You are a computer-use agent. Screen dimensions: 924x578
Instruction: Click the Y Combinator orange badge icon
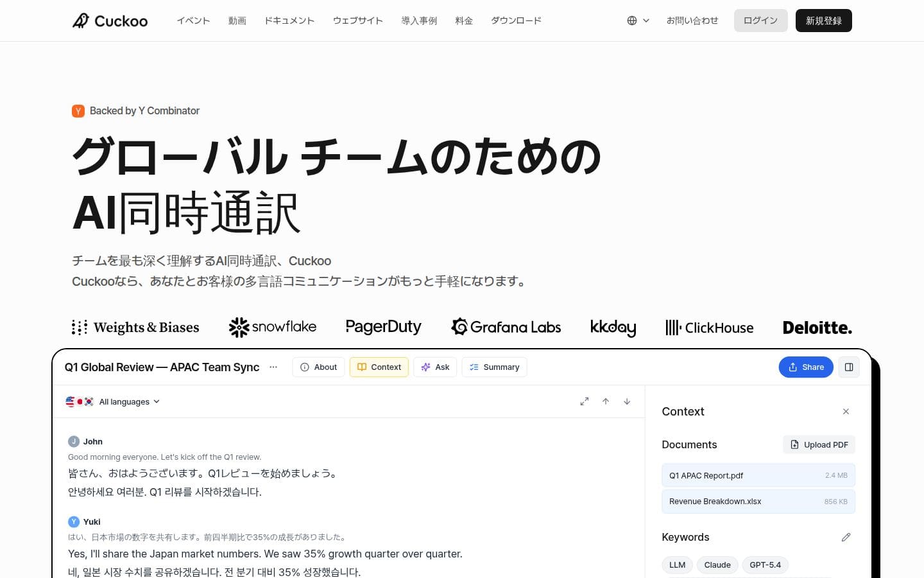pyautogui.click(x=78, y=111)
